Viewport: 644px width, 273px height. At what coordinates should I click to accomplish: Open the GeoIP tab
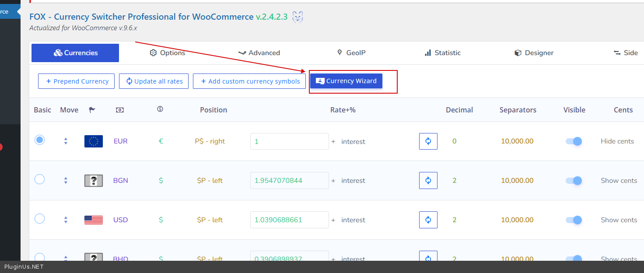pyautogui.click(x=351, y=53)
